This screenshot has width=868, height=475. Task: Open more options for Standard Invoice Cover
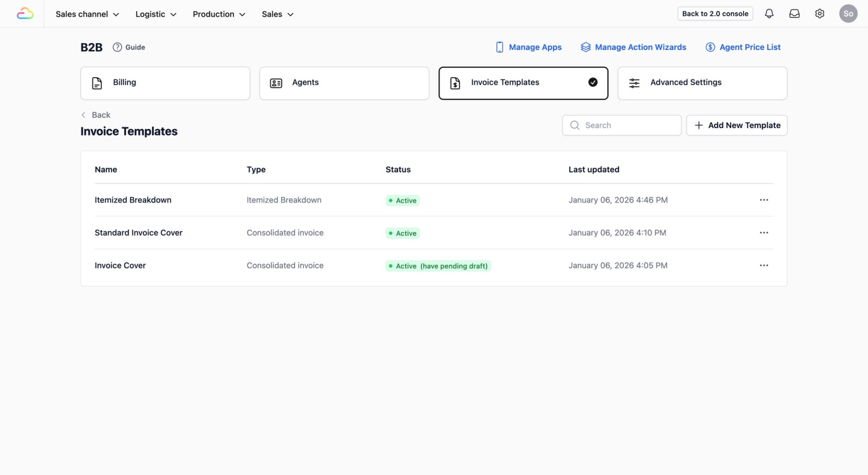(764, 232)
